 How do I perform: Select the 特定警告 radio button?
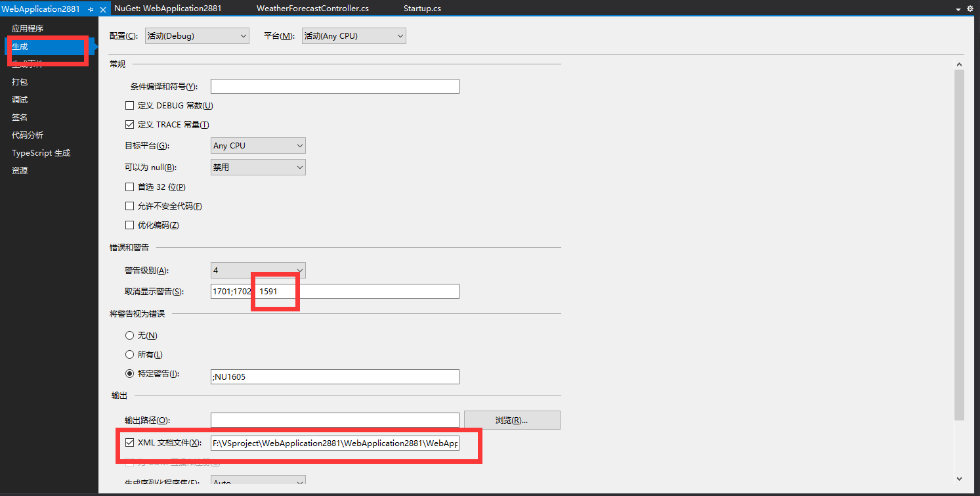pyautogui.click(x=129, y=374)
